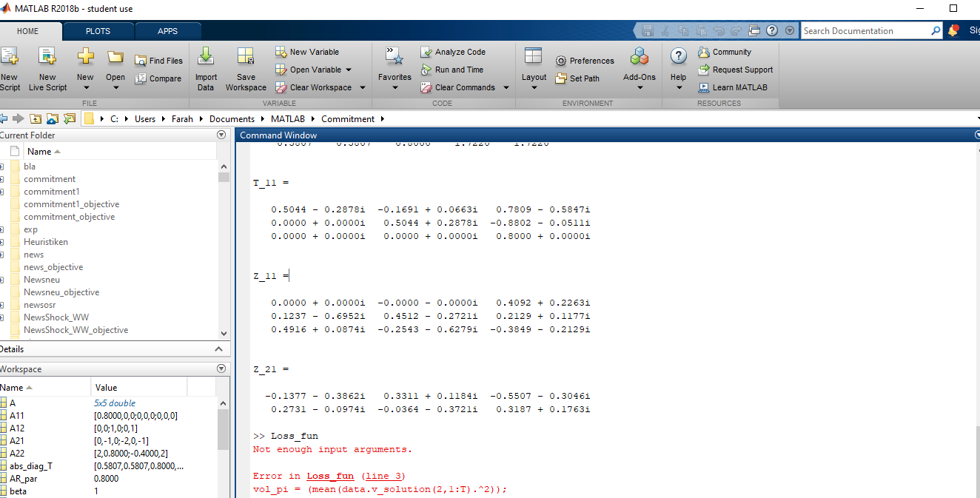This screenshot has width=980, height=498.
Task: Open the Preferences gear icon
Action: point(561,61)
